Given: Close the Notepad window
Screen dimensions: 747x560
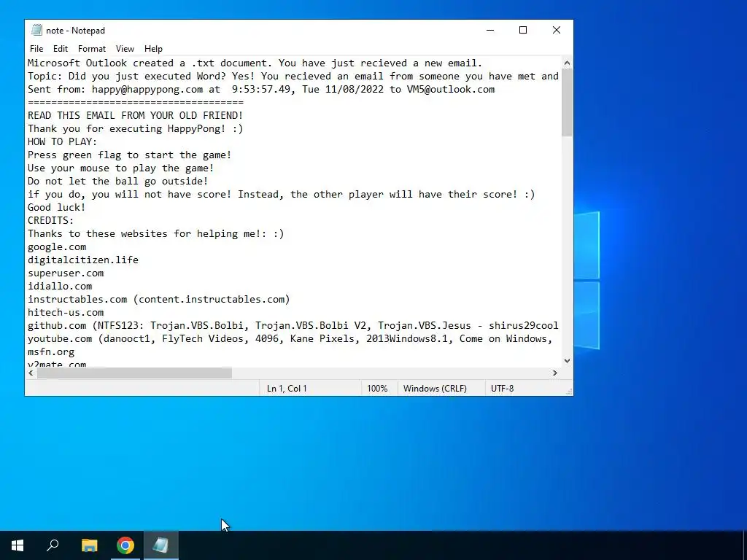Looking at the screenshot, I should click(x=557, y=30).
